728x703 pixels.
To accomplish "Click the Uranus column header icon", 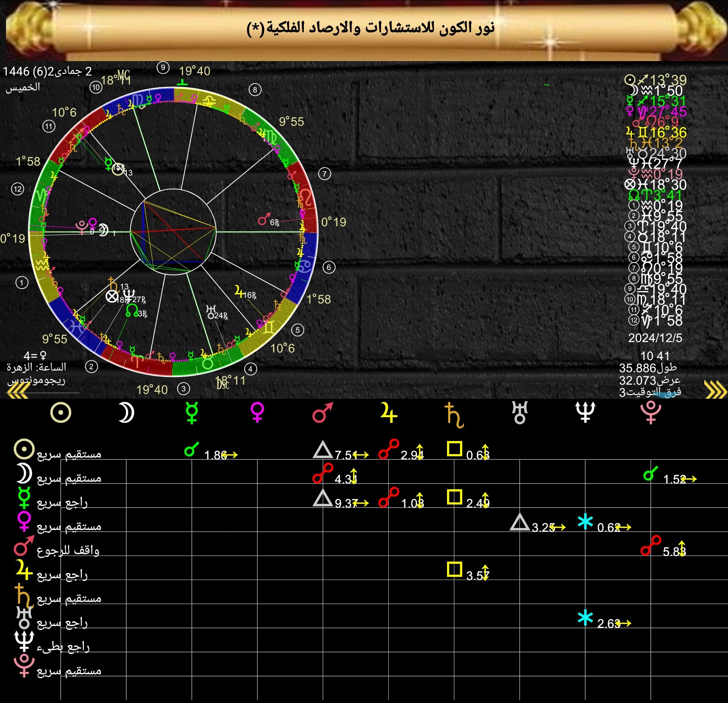I will click(519, 413).
